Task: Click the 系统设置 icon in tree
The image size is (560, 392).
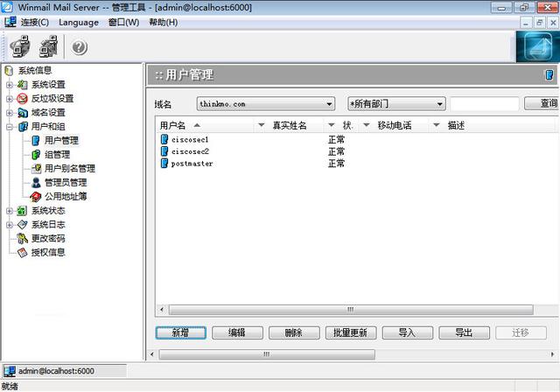Action: 22,85
